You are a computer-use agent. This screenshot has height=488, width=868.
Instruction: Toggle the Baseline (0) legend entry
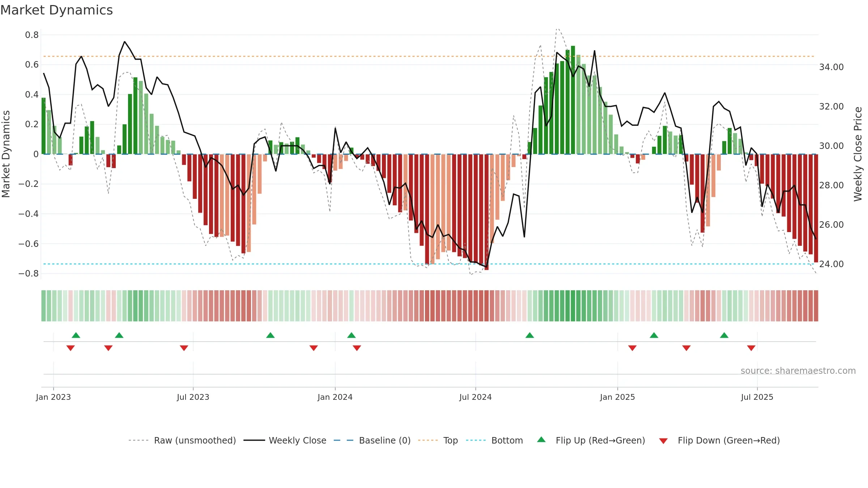tap(372, 440)
